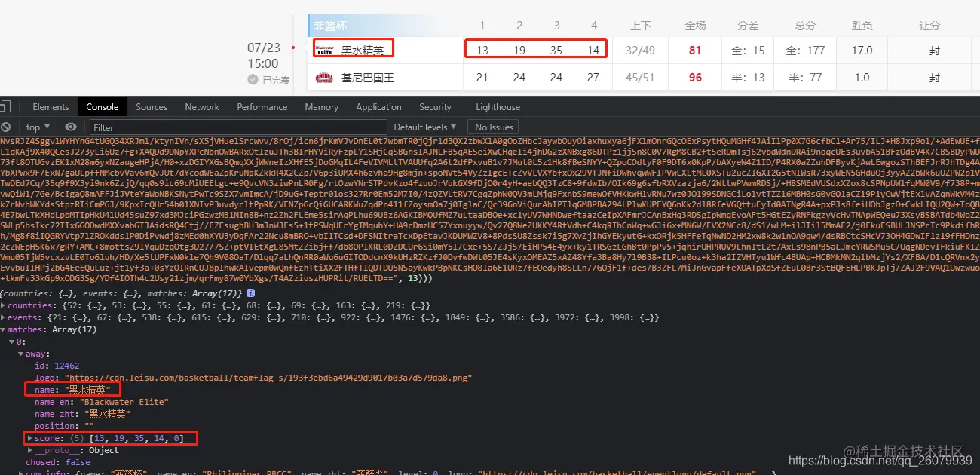This screenshot has height=475, width=980.
Task: Click the 总分 column header
Action: (x=805, y=26)
